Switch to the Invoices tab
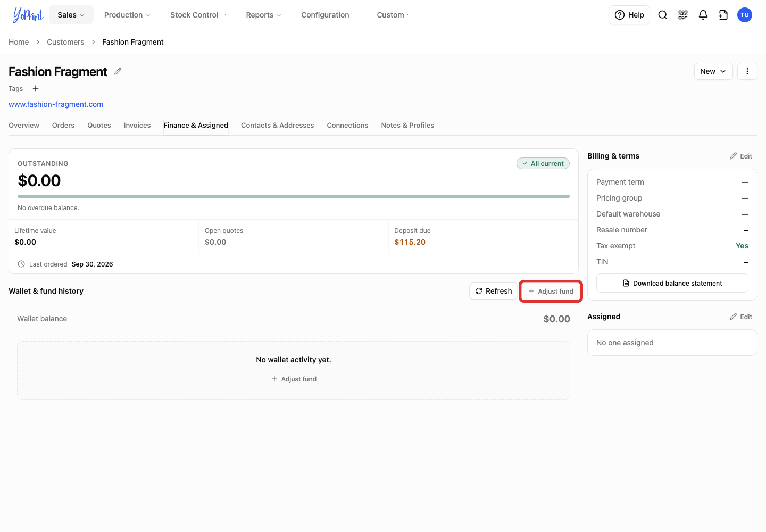The width and height of the screenshot is (766, 532). 137,126
